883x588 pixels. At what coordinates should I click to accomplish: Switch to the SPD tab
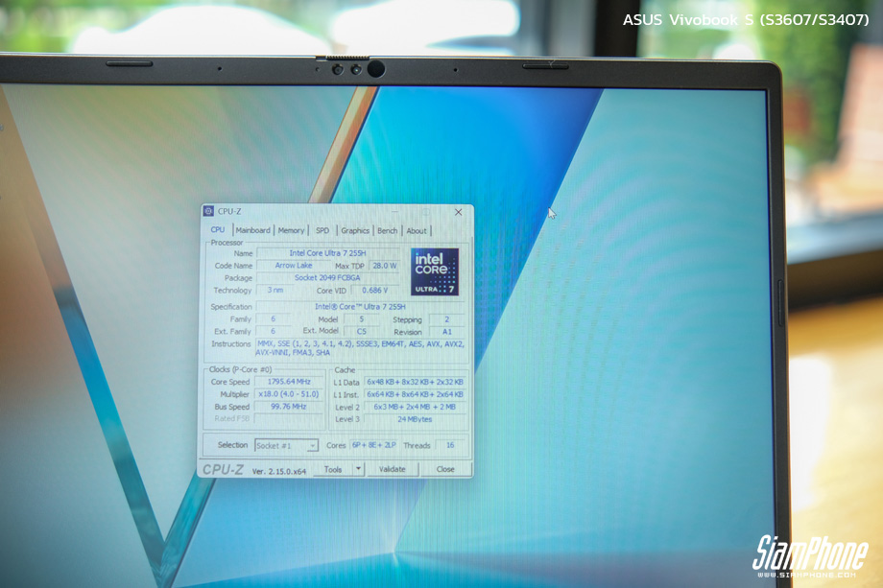[x=322, y=230]
